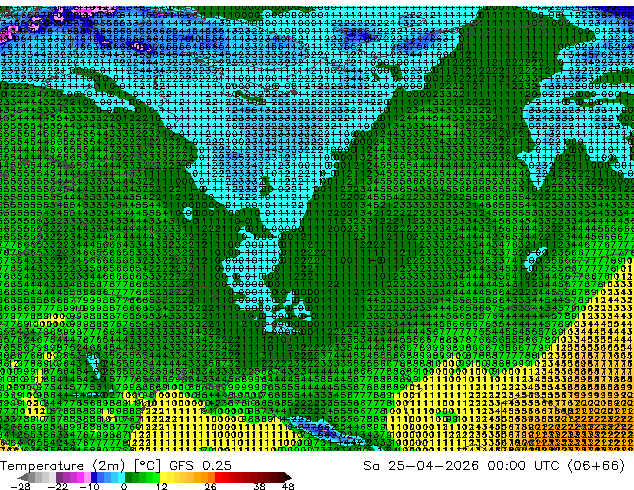Screen dimensions: 634x490
Task: Click the '38' legend value
Action: point(260,486)
